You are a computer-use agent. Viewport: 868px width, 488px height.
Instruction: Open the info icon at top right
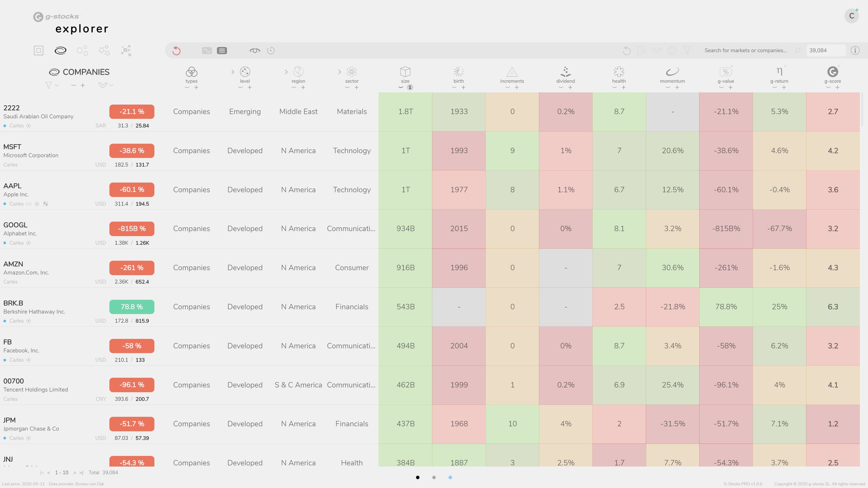point(855,51)
